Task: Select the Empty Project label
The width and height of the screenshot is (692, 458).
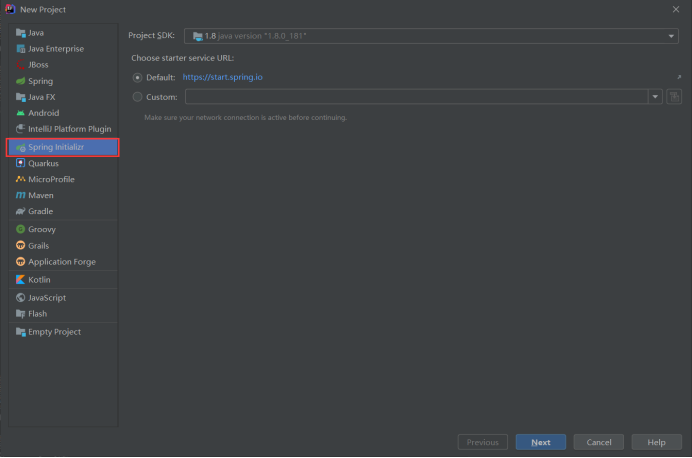Action: point(55,332)
